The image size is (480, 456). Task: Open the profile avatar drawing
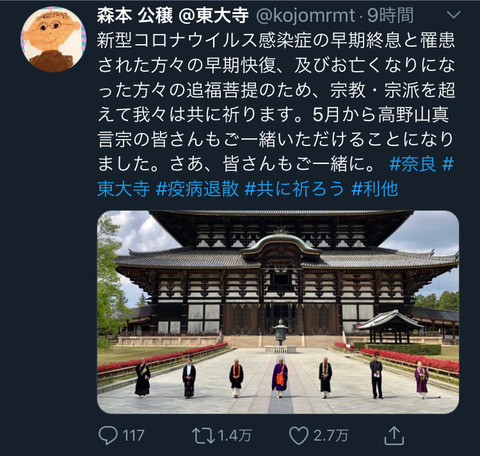(53, 39)
